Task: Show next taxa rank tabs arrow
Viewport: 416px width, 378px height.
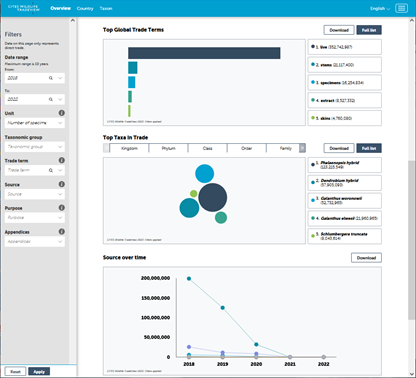Action: click(x=302, y=148)
